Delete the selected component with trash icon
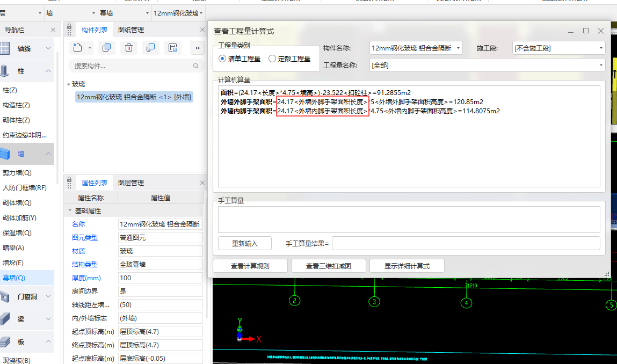Viewport: 617px width, 364px height. (x=129, y=48)
